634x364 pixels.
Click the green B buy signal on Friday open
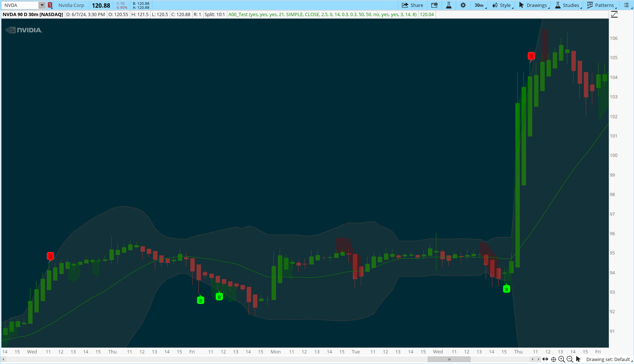pyautogui.click(x=201, y=300)
